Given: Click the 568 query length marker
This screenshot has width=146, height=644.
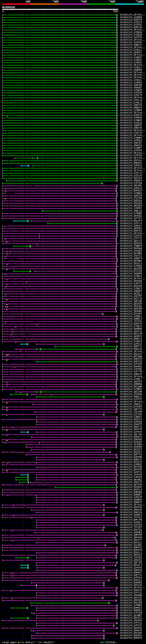Looking at the screenshot, I should [x=115, y=11].
